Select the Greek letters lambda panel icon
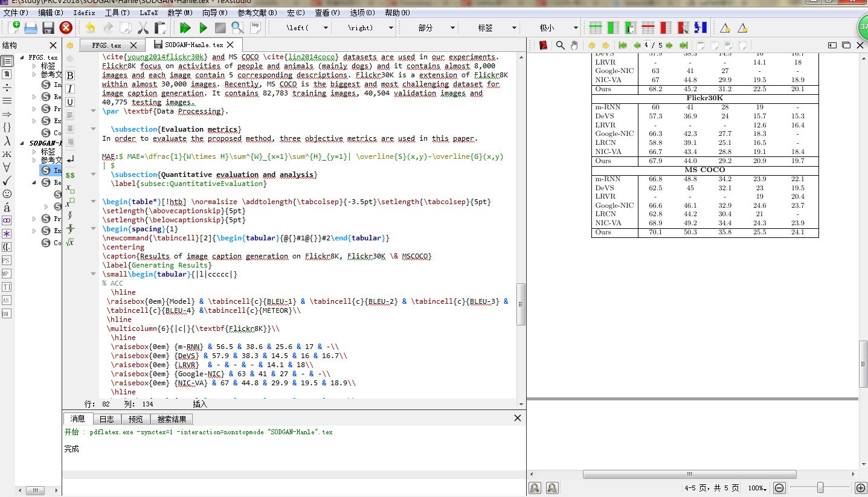 (7, 141)
